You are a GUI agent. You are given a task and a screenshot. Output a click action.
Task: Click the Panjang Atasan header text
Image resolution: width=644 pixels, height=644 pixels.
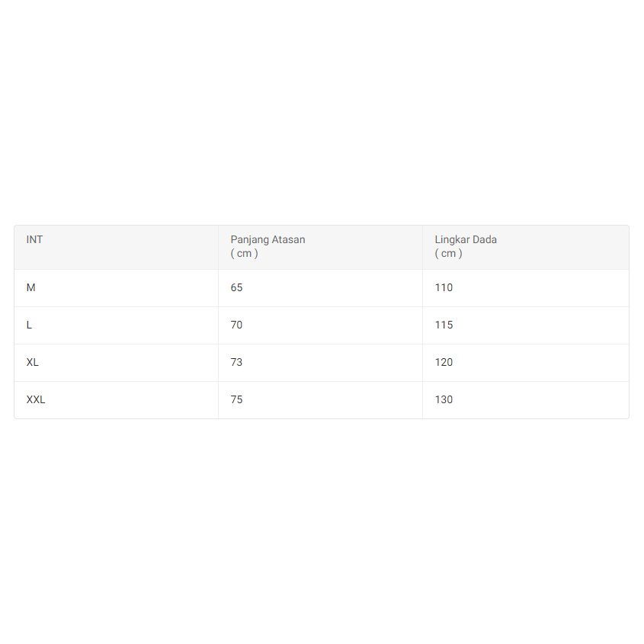coord(268,239)
